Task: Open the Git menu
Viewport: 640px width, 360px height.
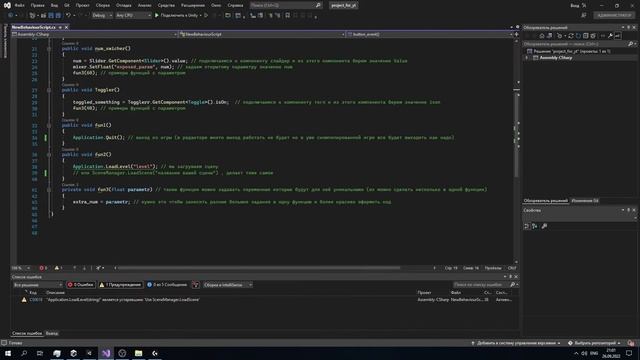Action: point(67,5)
